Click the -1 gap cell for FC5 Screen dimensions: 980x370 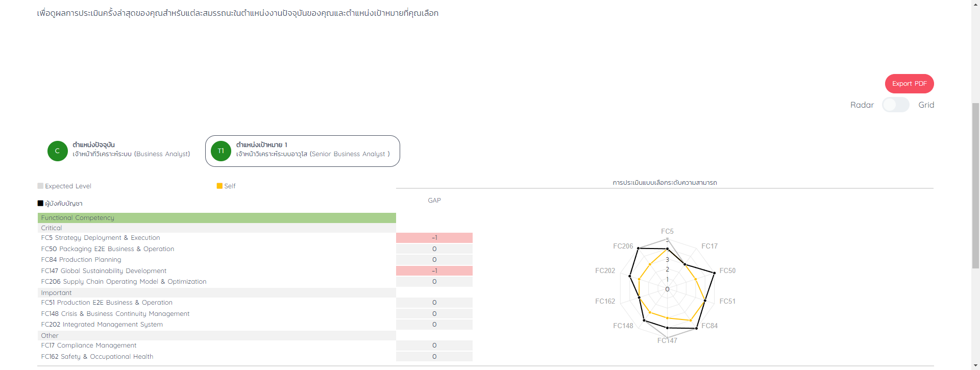coord(434,238)
